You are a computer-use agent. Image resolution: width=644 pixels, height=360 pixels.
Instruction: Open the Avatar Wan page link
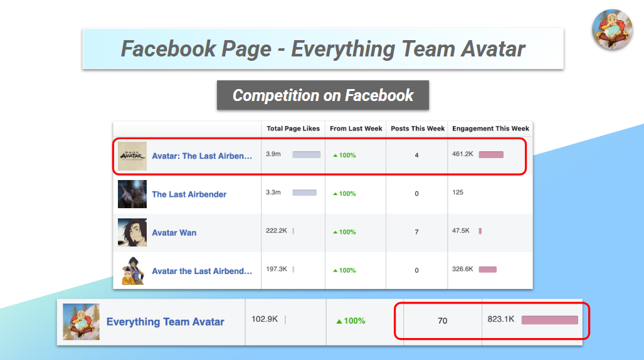pos(174,233)
